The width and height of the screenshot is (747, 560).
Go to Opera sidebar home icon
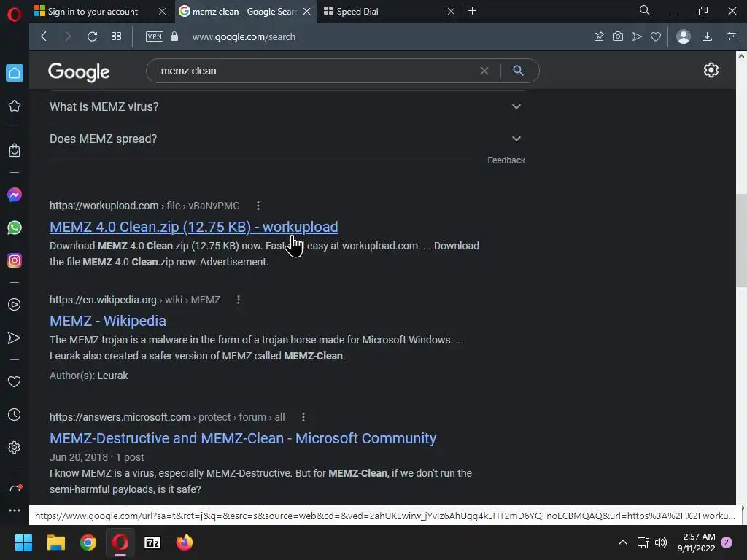(15, 73)
